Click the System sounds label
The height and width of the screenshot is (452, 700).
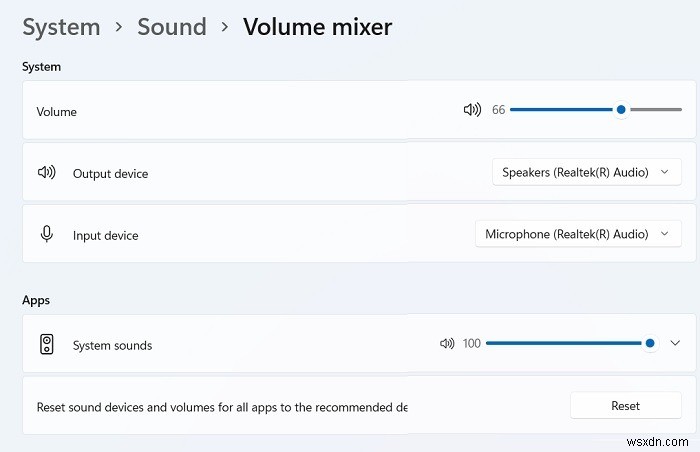click(112, 346)
